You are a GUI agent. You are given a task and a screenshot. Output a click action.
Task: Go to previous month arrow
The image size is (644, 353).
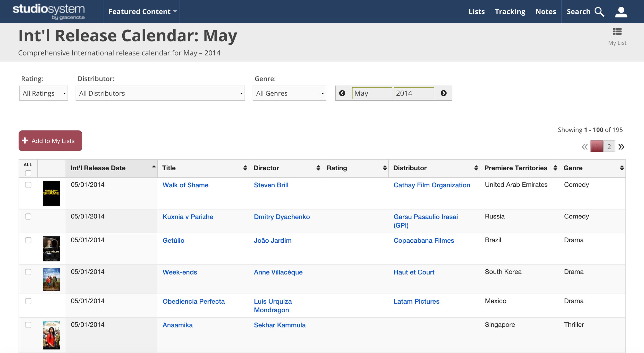point(342,93)
